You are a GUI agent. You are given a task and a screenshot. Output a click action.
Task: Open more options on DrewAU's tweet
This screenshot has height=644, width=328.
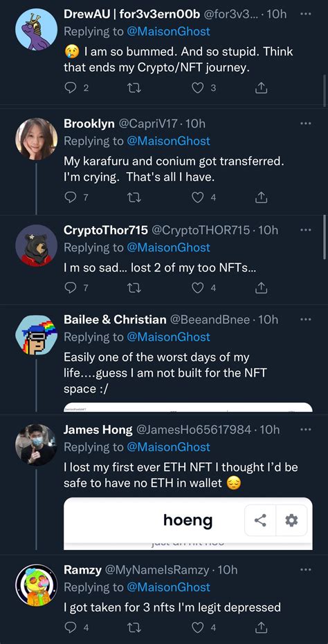click(x=306, y=14)
